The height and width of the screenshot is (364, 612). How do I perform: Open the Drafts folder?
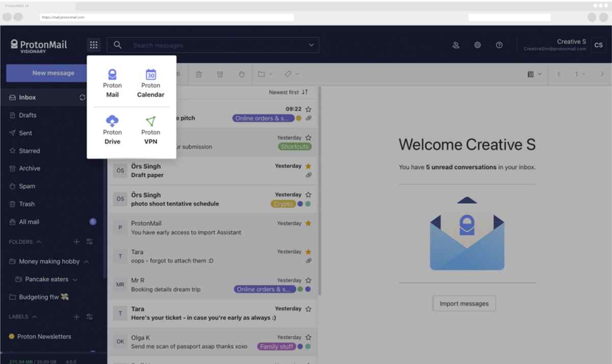[28, 115]
